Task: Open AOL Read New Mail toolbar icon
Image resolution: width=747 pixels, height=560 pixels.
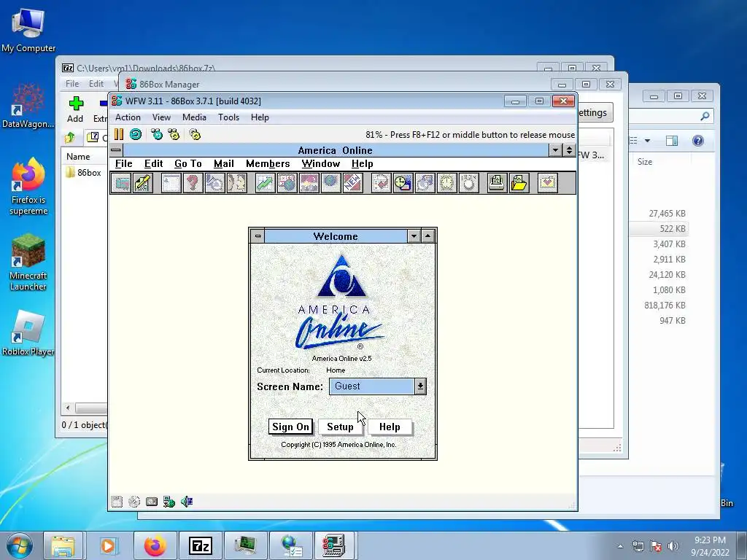Action: [121, 183]
